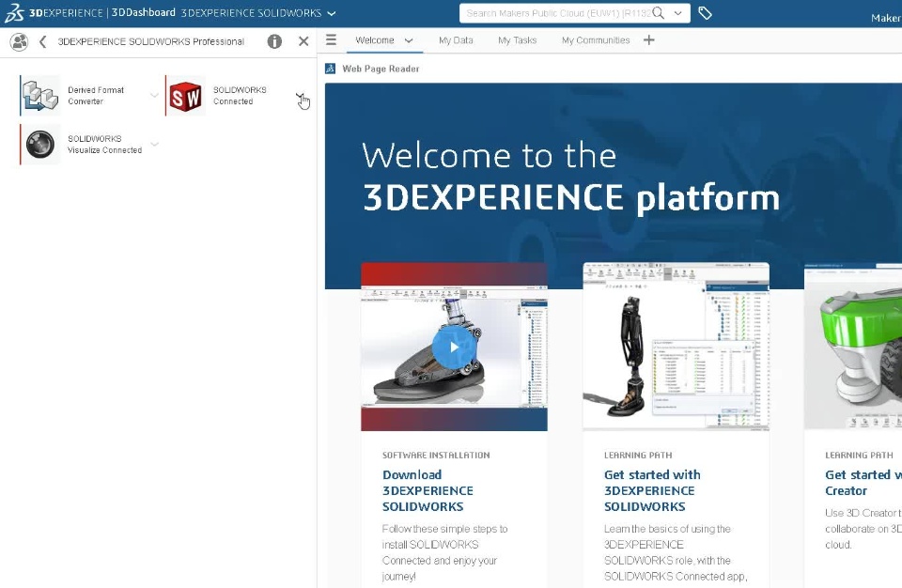Click the magnifier search icon
Viewport: 902px width, 588px height.
[659, 13]
